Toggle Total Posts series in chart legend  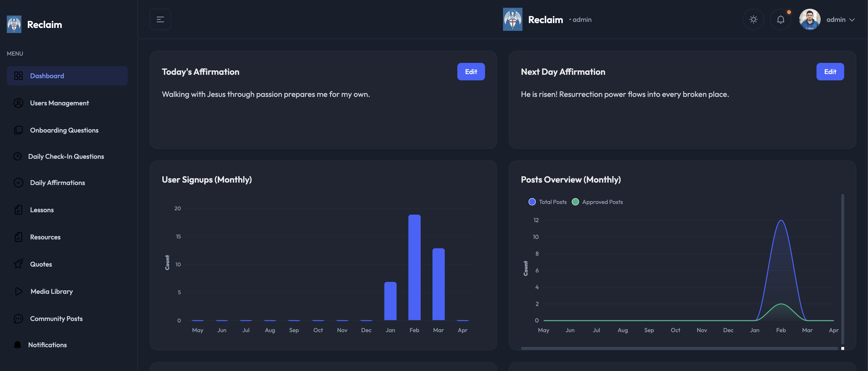[547, 202]
